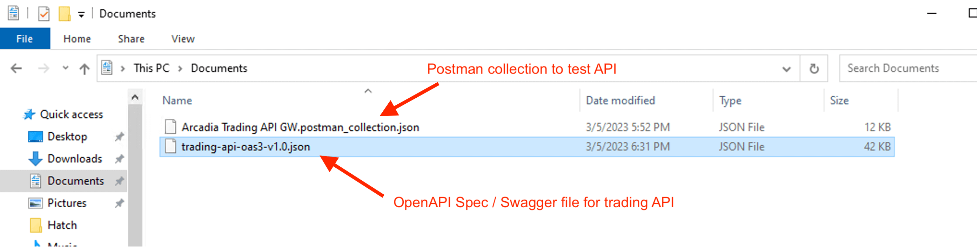The height and width of the screenshot is (250, 980).
Task: Expand the address bar history dropdown
Action: pos(786,69)
